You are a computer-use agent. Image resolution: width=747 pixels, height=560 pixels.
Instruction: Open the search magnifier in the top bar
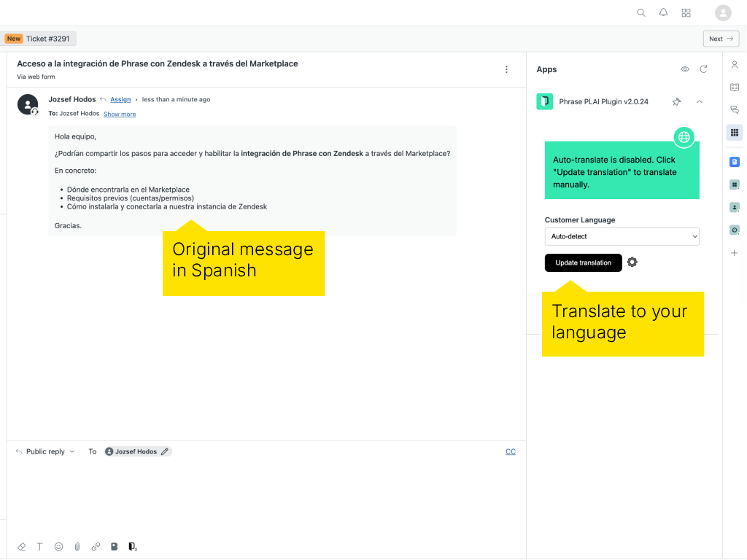pos(640,12)
